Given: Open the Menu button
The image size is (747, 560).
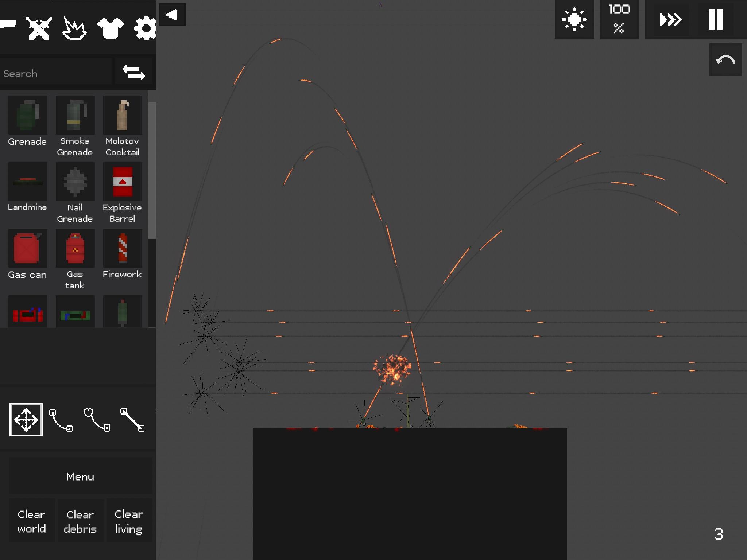Looking at the screenshot, I should coord(80,476).
